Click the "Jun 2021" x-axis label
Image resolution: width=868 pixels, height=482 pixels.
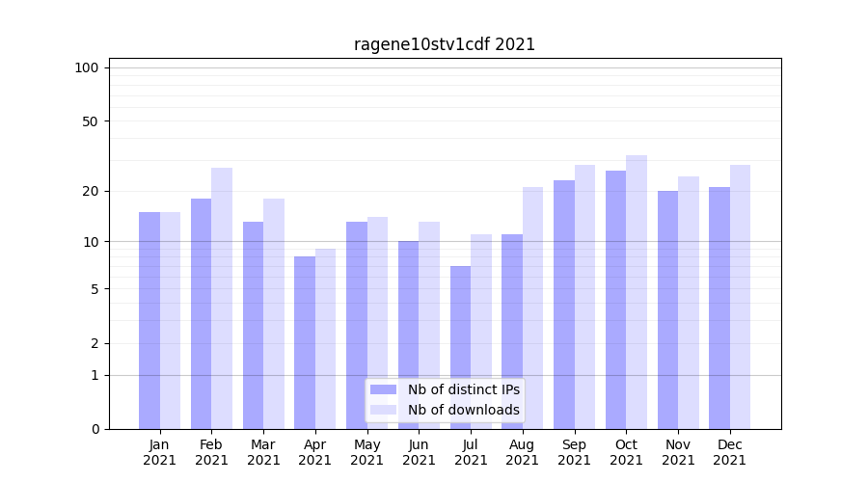pos(419,452)
